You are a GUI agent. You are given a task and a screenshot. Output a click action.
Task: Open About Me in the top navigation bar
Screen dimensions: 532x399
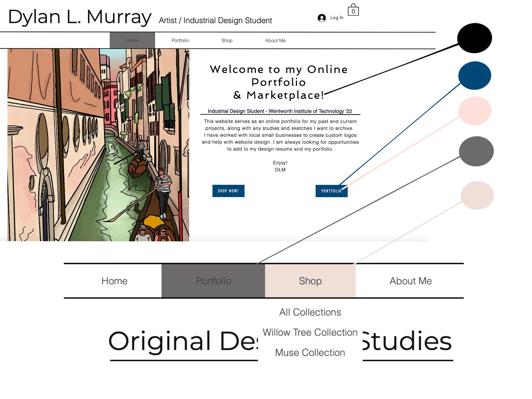(275, 40)
